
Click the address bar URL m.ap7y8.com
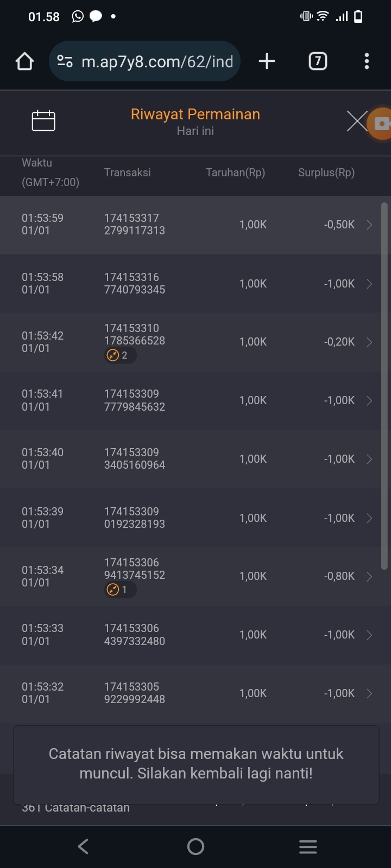click(x=157, y=61)
